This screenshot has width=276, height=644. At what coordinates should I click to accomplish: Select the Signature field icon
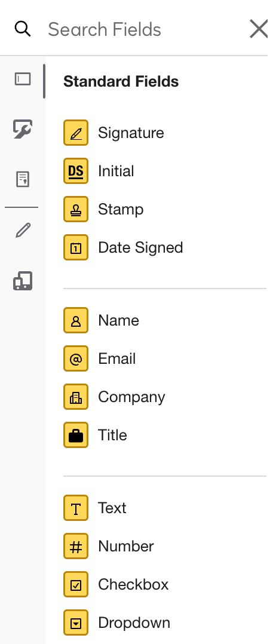(x=76, y=133)
